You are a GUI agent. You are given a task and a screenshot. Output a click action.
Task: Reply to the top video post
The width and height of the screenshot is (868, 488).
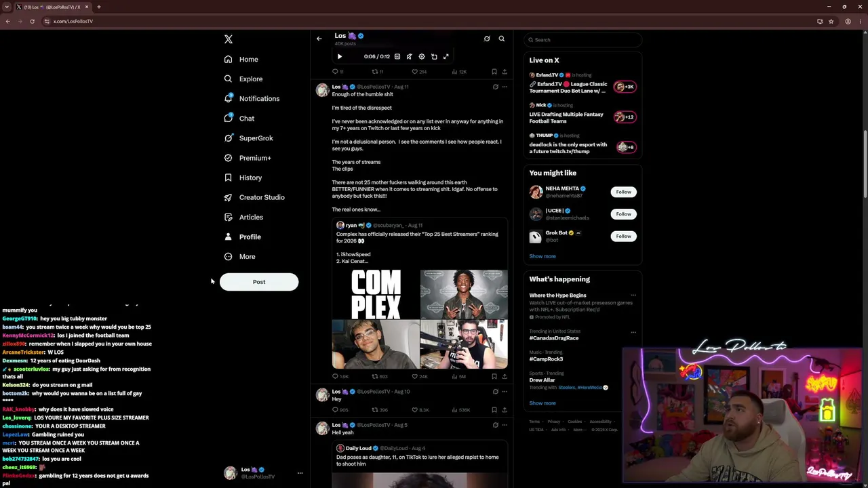[x=338, y=71]
